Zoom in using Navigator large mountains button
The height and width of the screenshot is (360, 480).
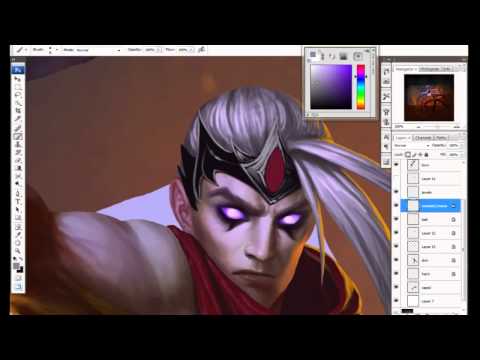[x=457, y=127]
